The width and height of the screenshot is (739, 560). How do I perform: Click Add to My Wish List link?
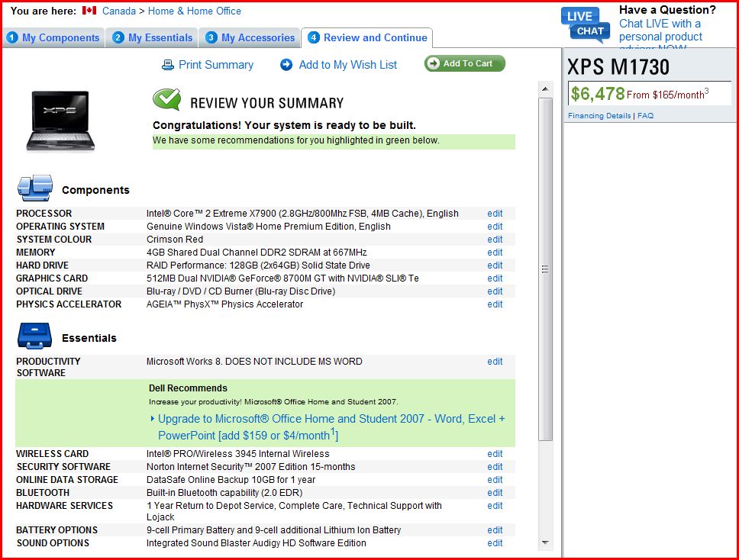(348, 65)
